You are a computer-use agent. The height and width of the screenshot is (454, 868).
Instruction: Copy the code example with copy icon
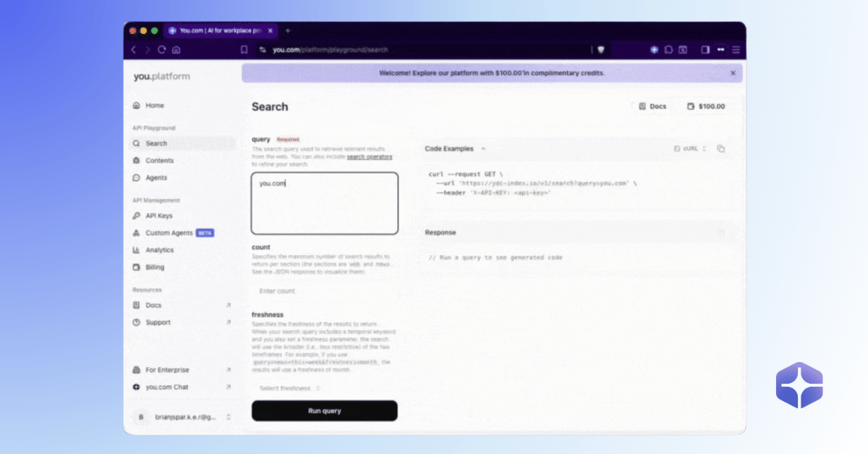(x=720, y=148)
